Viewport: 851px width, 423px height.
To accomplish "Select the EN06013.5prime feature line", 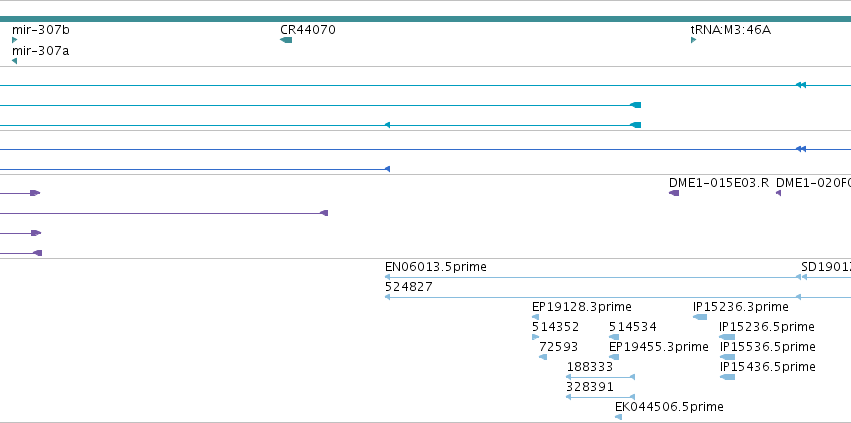I will click(x=593, y=277).
